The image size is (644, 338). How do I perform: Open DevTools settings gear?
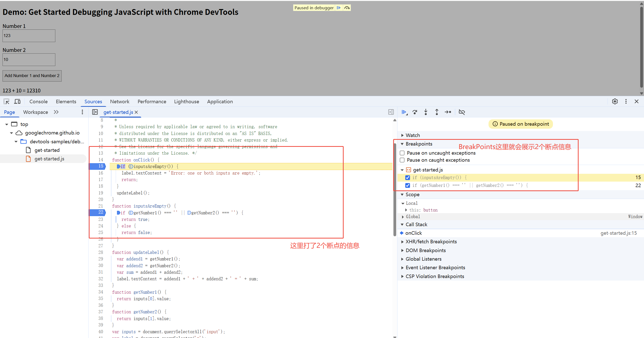click(x=615, y=102)
